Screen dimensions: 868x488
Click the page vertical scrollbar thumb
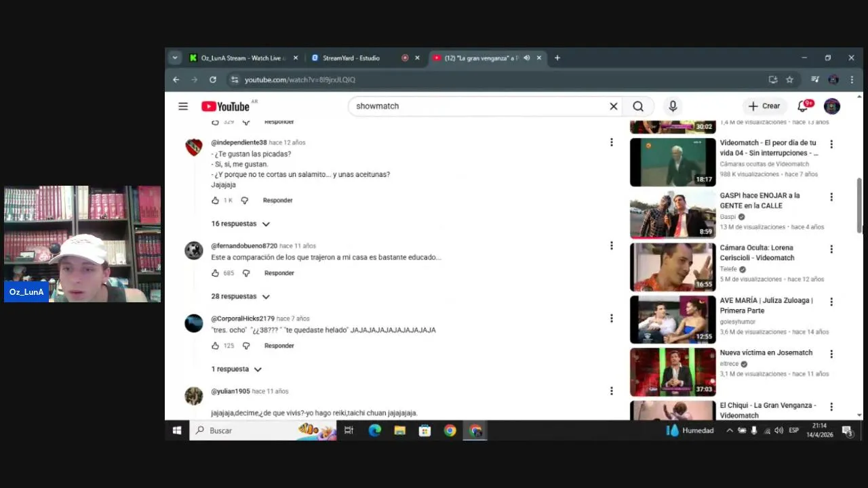(x=860, y=205)
